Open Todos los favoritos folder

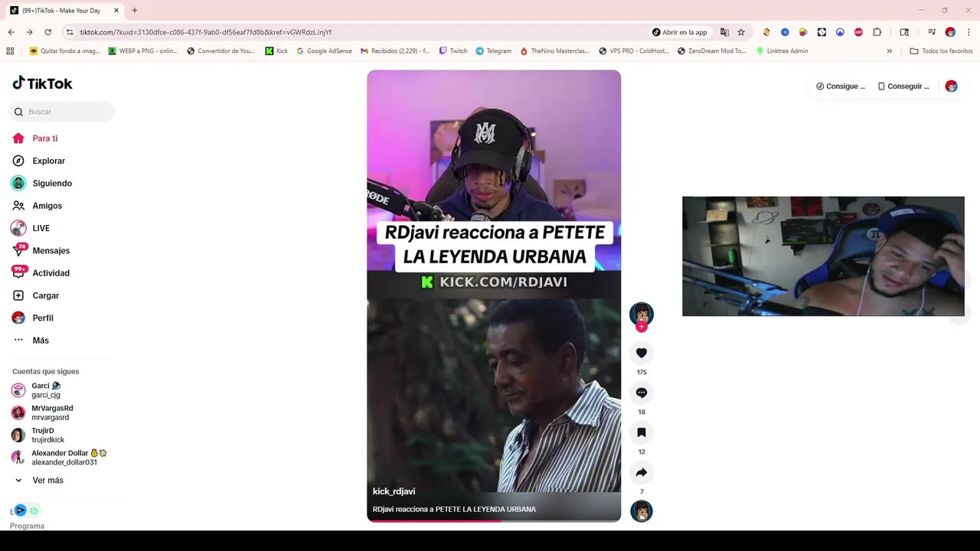941,51
